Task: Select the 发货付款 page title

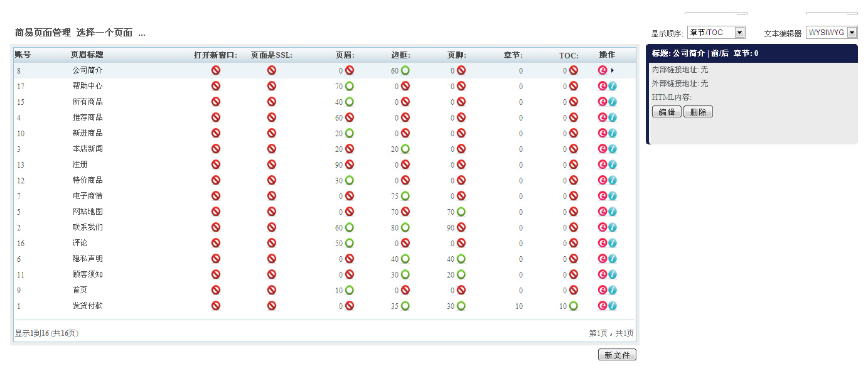Action: pyautogui.click(x=87, y=306)
